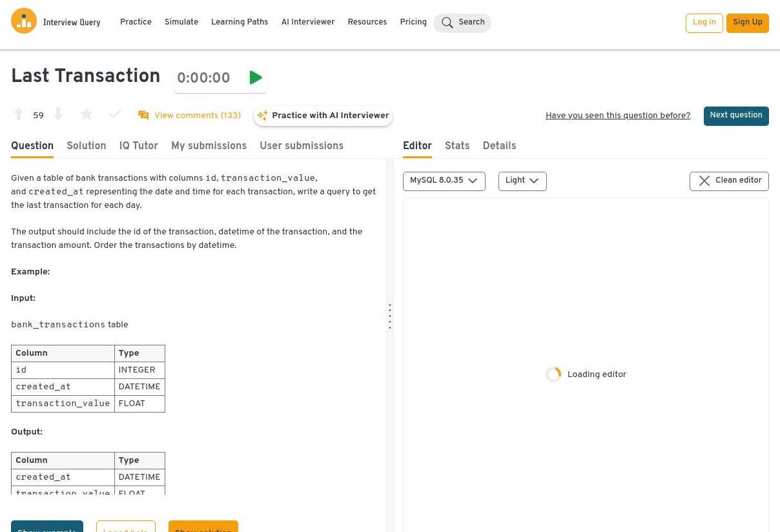
Task: Upvote this question with the up arrow
Action: 19,115
